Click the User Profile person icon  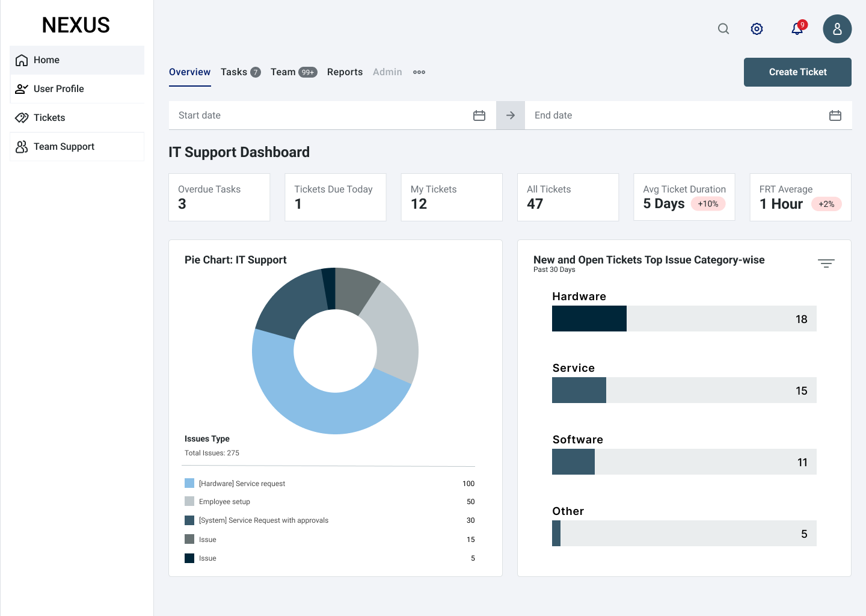(22, 89)
